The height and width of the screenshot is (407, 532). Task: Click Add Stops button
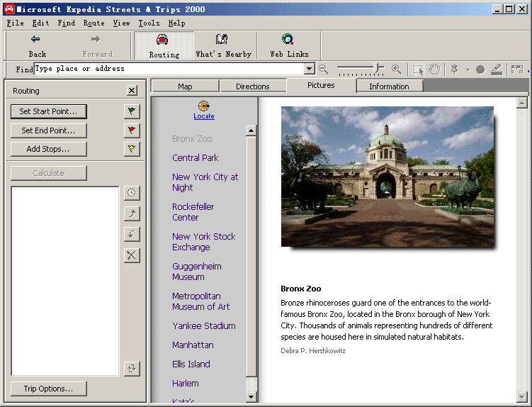pos(48,149)
